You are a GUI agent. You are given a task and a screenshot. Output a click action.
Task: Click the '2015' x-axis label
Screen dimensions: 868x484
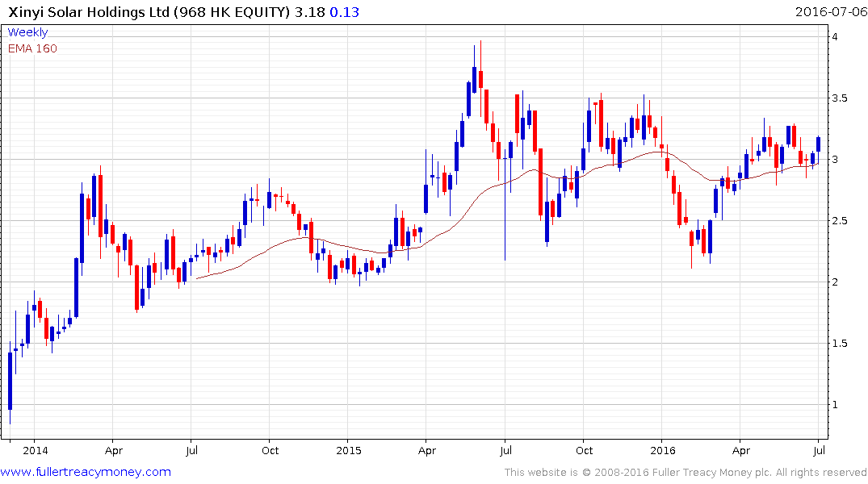[349, 450]
